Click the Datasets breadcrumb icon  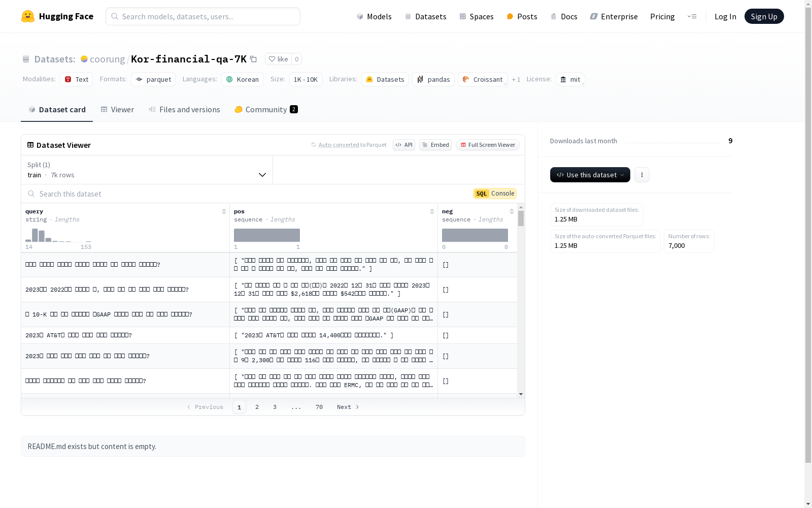pos(26,59)
